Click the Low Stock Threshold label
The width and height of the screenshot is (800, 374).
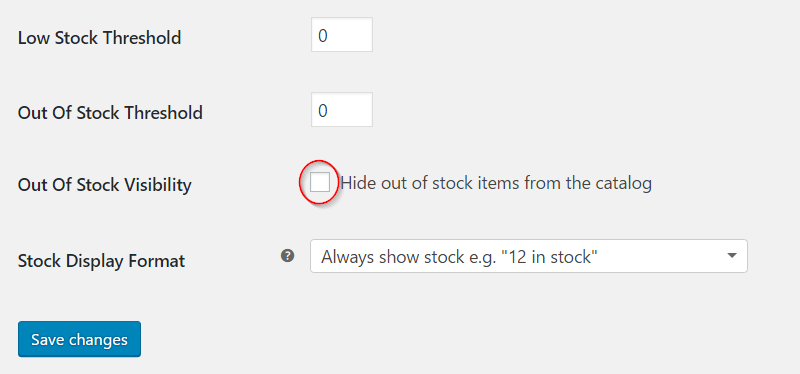pyautogui.click(x=99, y=38)
